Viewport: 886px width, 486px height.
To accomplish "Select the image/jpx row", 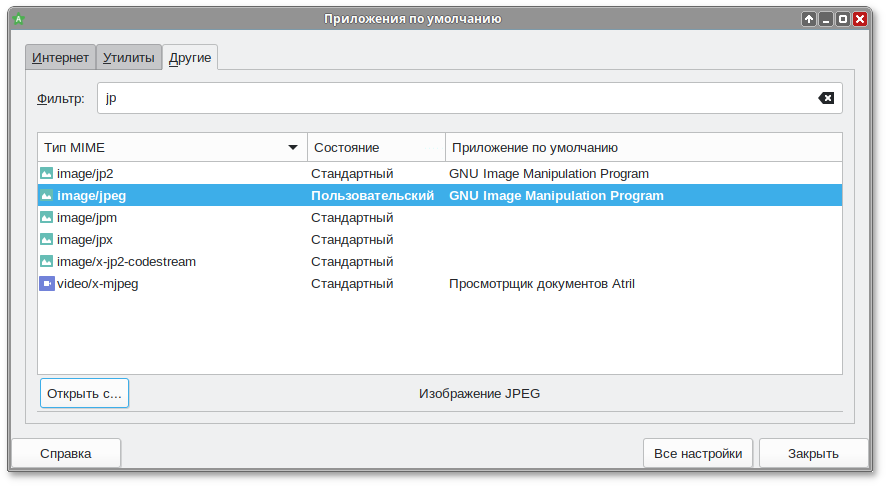I will [x=440, y=240].
